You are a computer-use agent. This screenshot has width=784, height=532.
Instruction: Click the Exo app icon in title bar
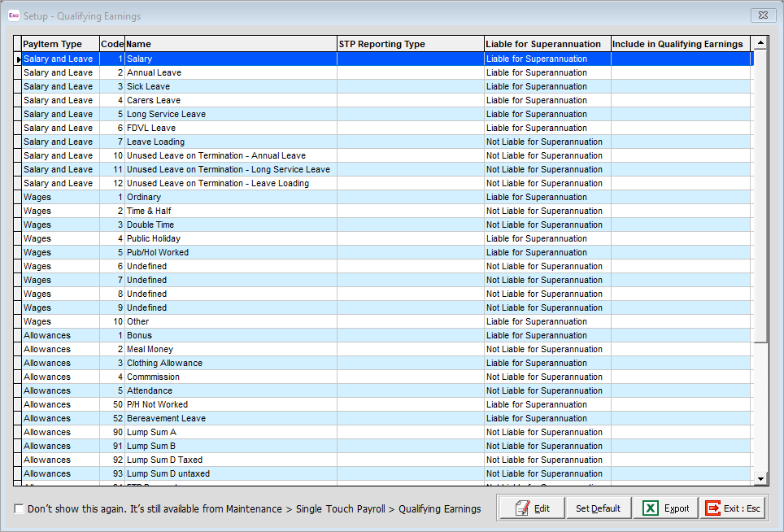point(14,15)
